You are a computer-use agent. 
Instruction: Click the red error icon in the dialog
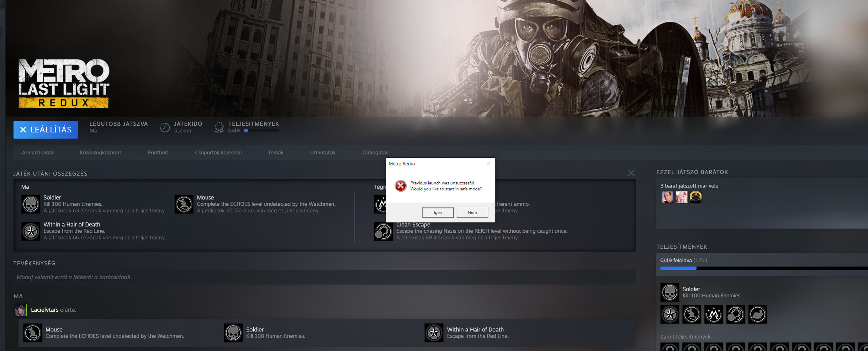[401, 185]
